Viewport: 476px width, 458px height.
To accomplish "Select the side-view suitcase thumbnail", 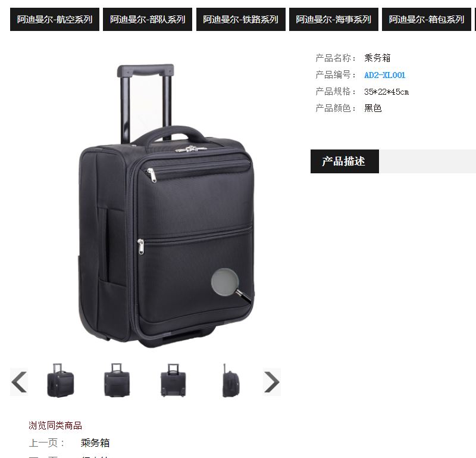I will point(230,381).
